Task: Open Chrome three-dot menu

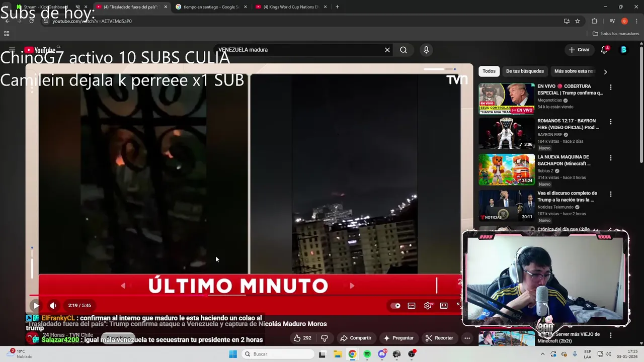Action: [637, 21]
